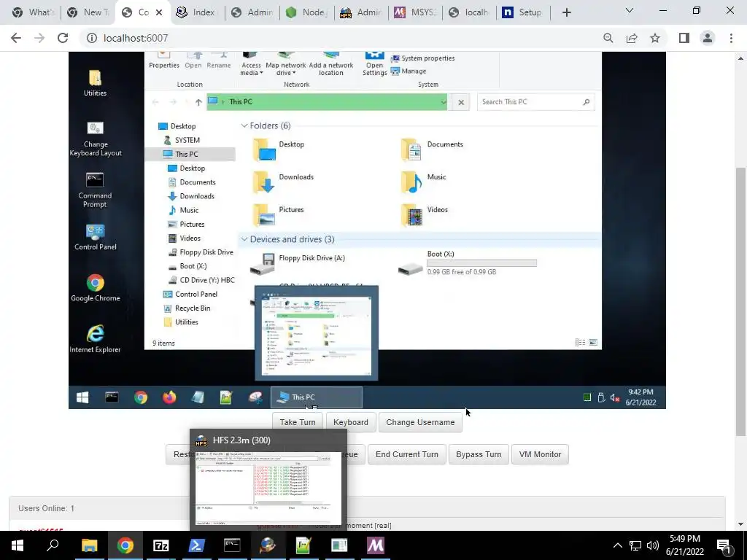
Task: Collapse the Folders (6) group
Action: [244, 125]
